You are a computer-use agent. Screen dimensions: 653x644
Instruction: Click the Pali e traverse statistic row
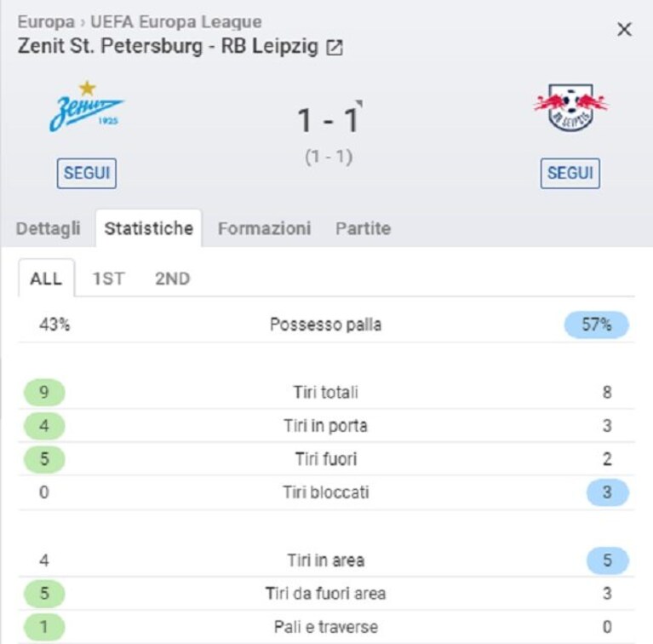pyautogui.click(x=326, y=626)
